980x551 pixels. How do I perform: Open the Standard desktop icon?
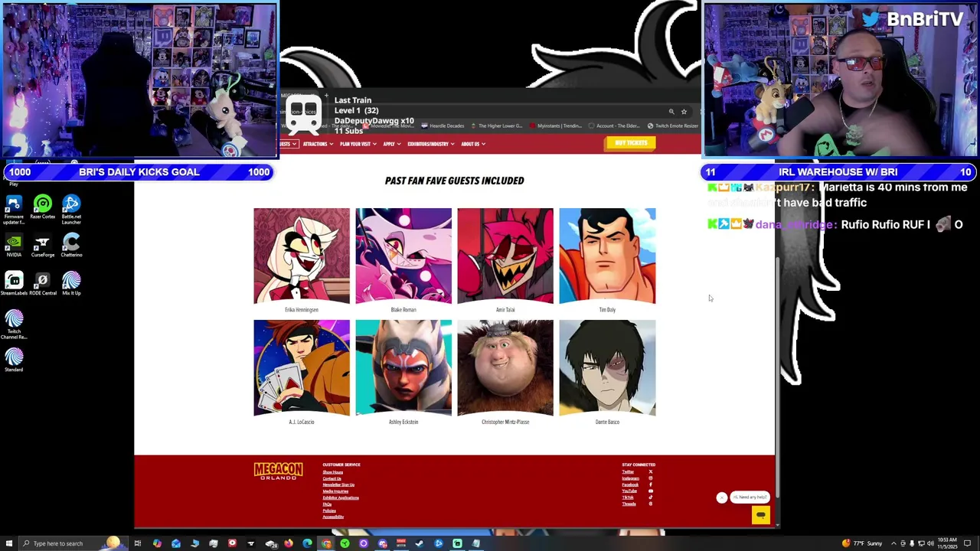click(x=14, y=360)
